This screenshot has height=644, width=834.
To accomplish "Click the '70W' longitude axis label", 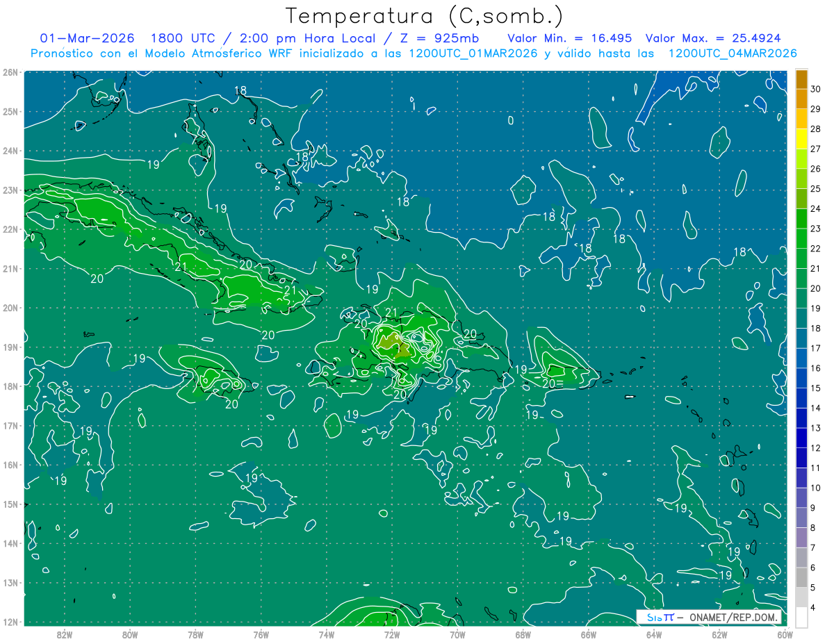I will [457, 634].
